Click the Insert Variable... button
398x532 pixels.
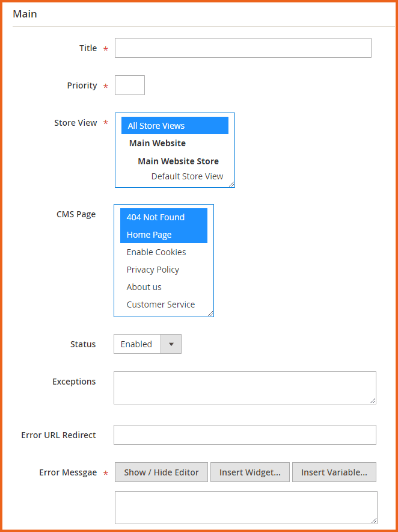tap(334, 472)
